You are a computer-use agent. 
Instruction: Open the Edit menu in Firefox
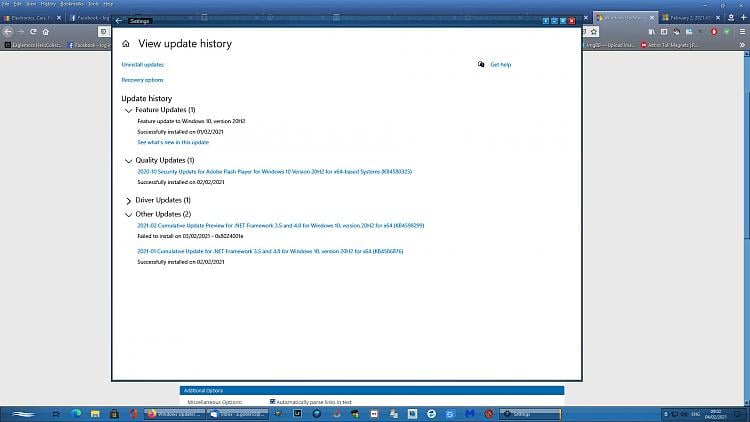coord(18,4)
